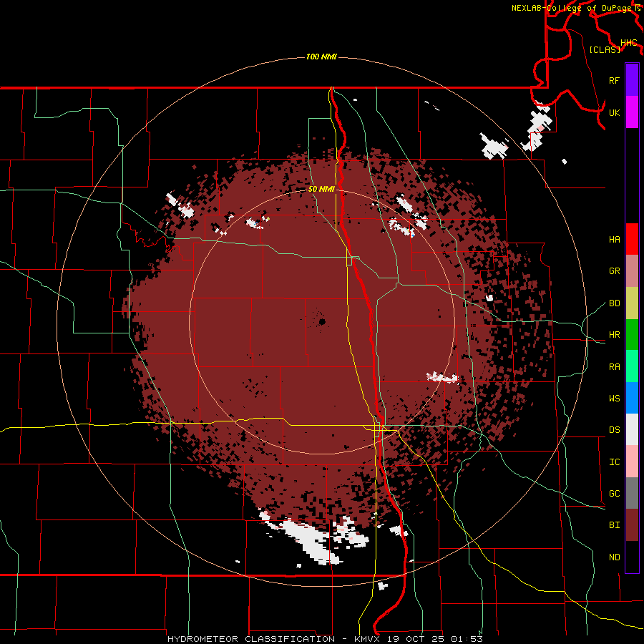Click the IC legend label

coord(615,462)
